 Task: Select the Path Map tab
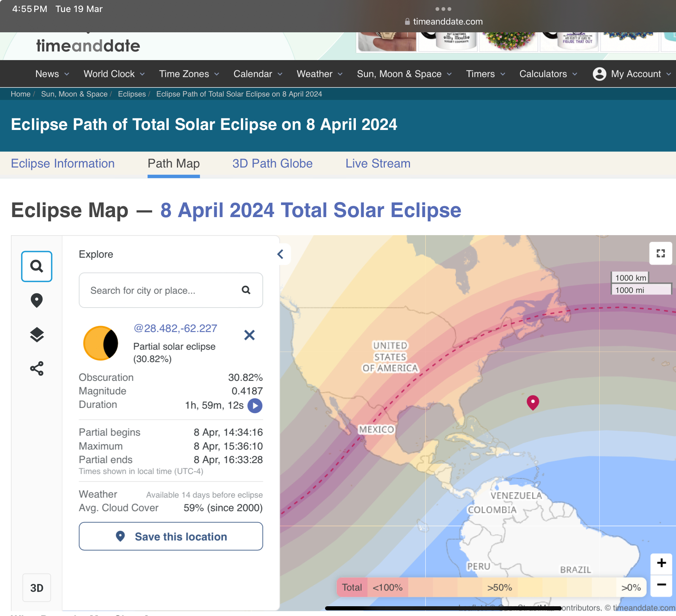174,164
